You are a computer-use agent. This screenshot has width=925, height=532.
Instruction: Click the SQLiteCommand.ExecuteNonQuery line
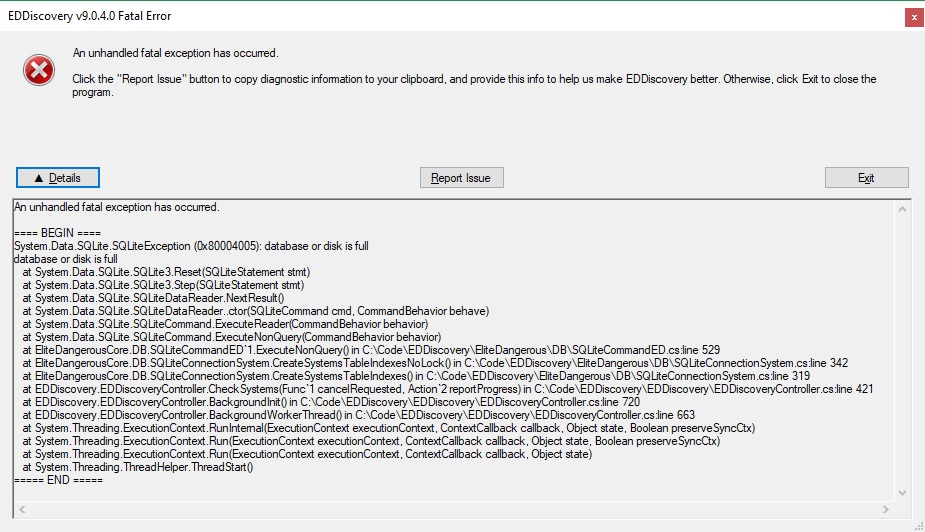click(232, 337)
